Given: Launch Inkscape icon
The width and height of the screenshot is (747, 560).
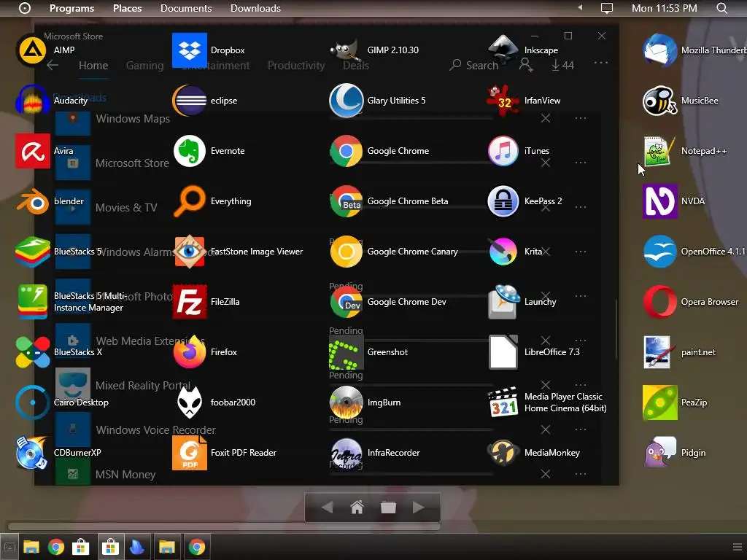Looking at the screenshot, I should point(503,50).
